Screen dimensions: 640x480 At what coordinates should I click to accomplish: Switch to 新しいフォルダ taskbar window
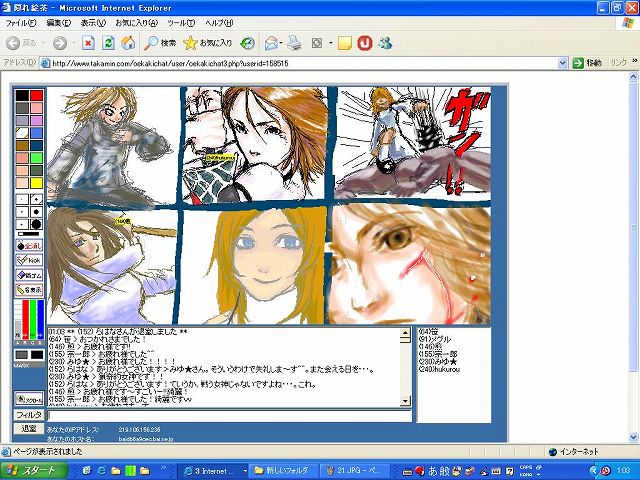[282, 471]
